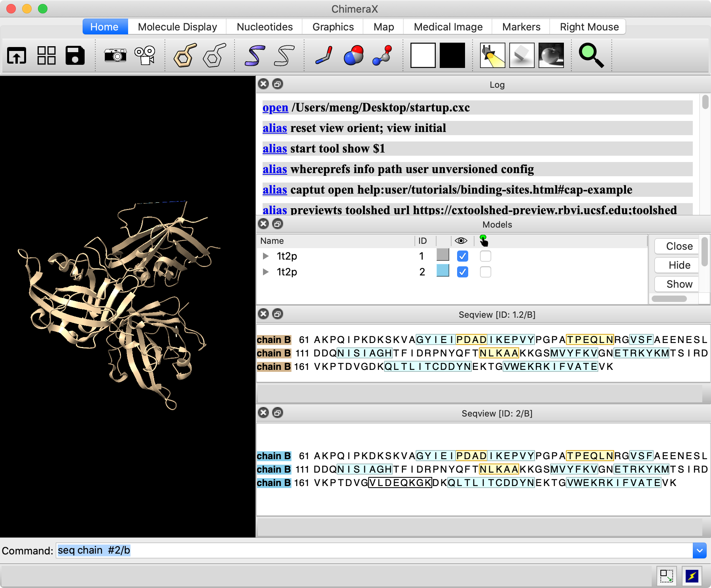Uncheck visibility checkbox for model 1
The image size is (711, 588).
click(462, 256)
